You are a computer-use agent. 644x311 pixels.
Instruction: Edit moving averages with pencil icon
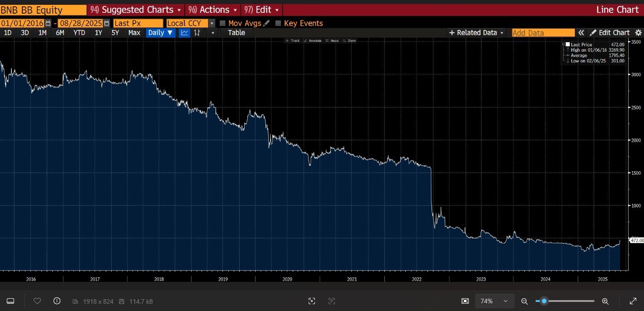266,23
